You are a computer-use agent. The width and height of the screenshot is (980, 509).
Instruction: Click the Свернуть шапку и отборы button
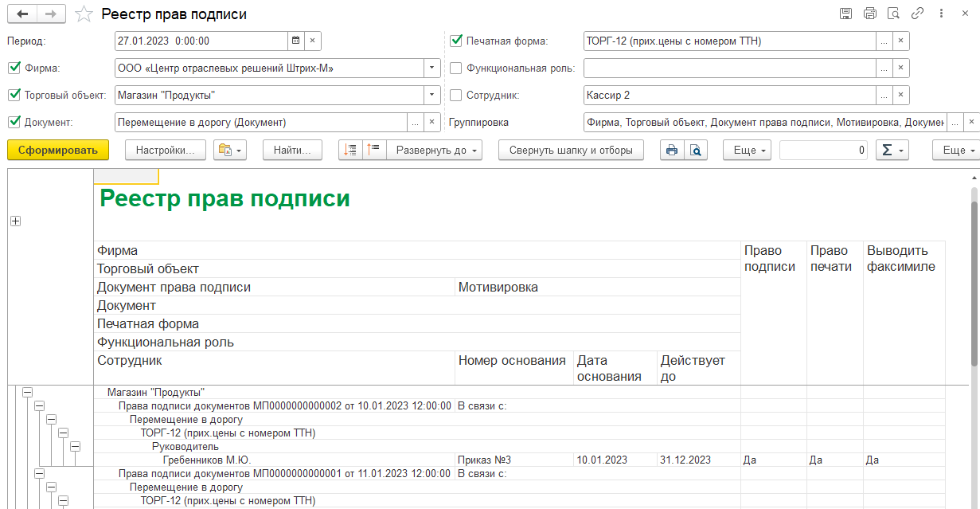pyautogui.click(x=571, y=150)
